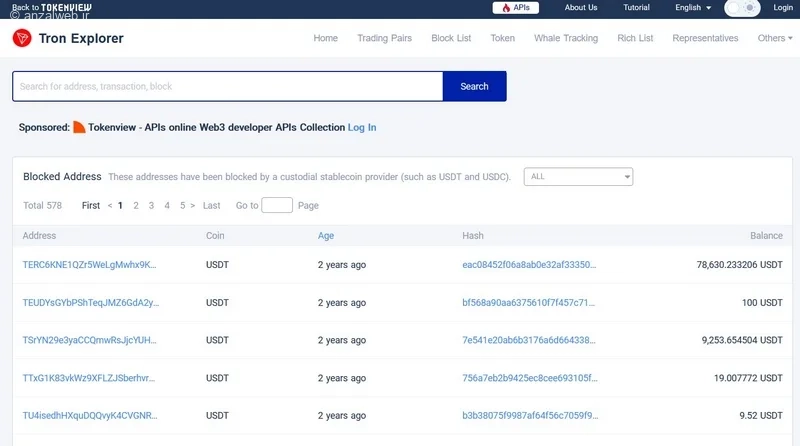
Task: Open hash bf568a90aa6375610f7f457c71...
Action: coord(529,303)
